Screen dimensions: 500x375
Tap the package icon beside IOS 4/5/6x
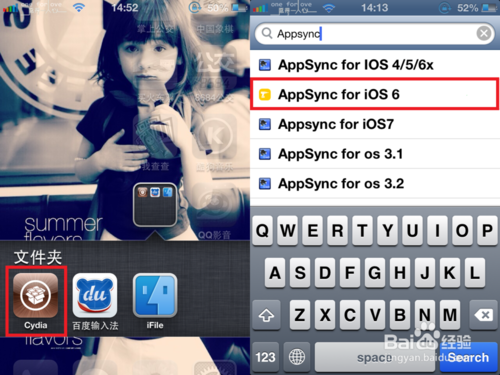(265, 65)
